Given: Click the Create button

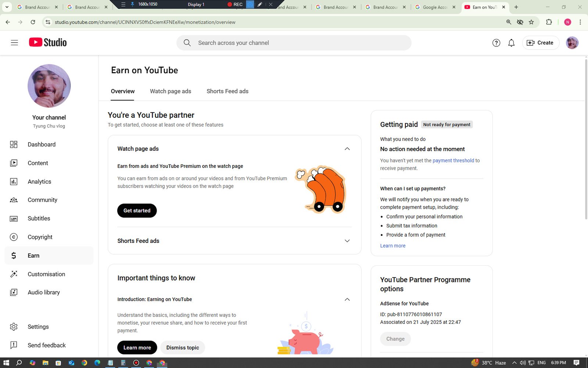Looking at the screenshot, I should [x=541, y=43].
